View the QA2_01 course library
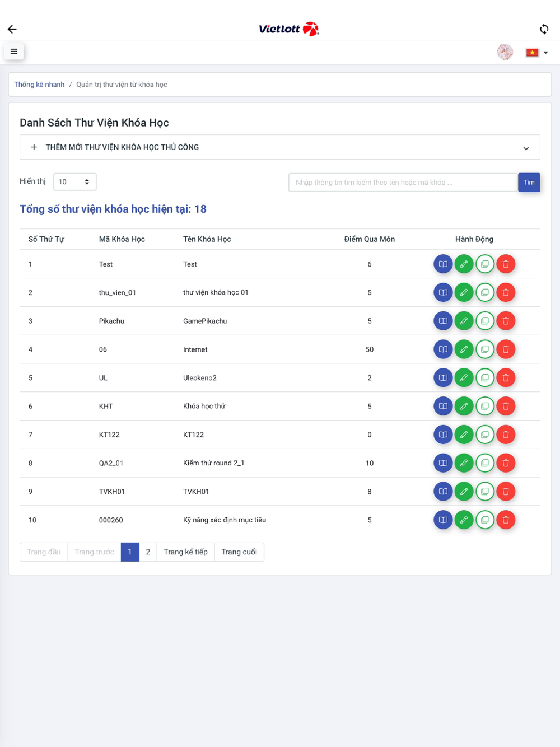560x747 pixels. (443, 463)
